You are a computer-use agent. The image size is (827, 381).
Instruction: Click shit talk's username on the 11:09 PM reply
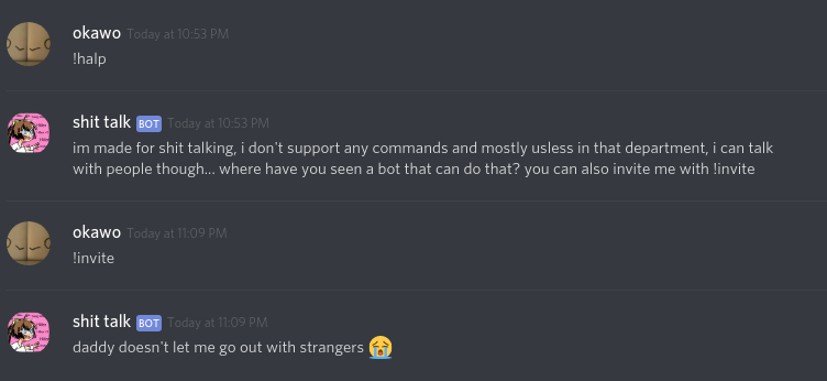pyautogui.click(x=101, y=321)
